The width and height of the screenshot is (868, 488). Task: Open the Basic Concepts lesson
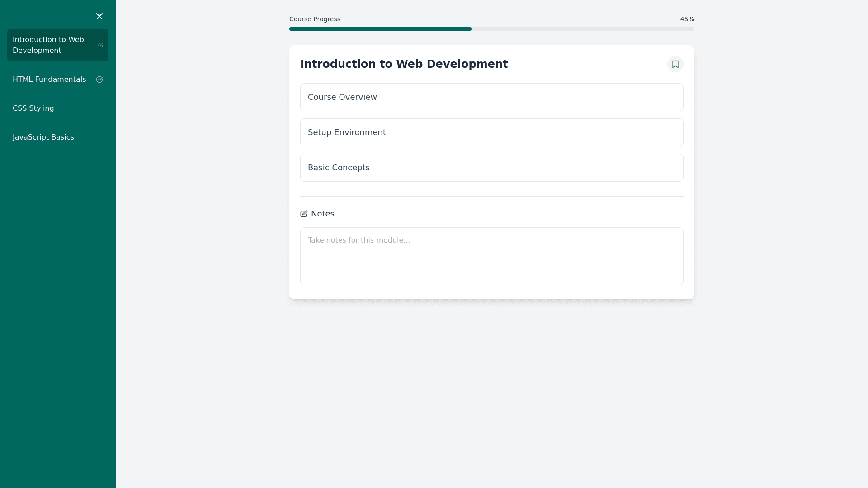[491, 168]
